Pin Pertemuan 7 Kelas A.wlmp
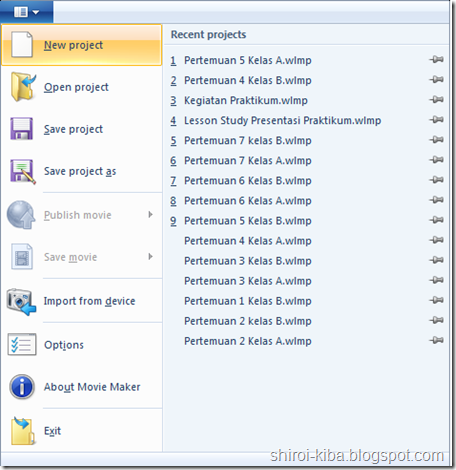Screen dimensions: 456x470 pos(436,160)
